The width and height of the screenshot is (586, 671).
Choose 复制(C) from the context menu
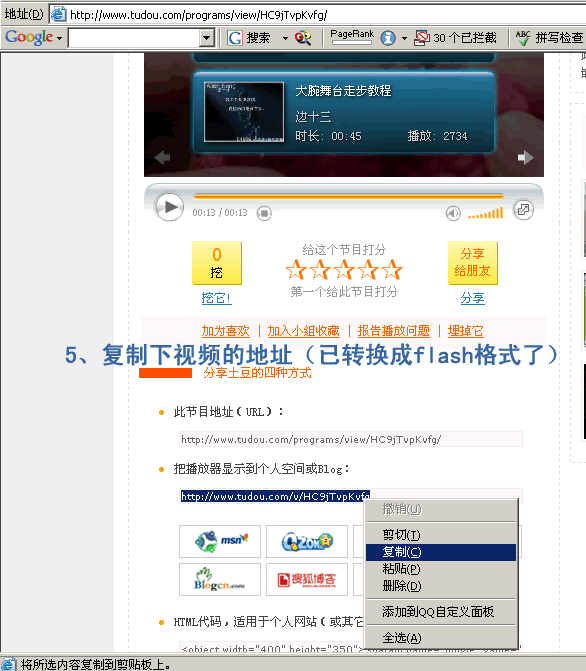point(441,552)
